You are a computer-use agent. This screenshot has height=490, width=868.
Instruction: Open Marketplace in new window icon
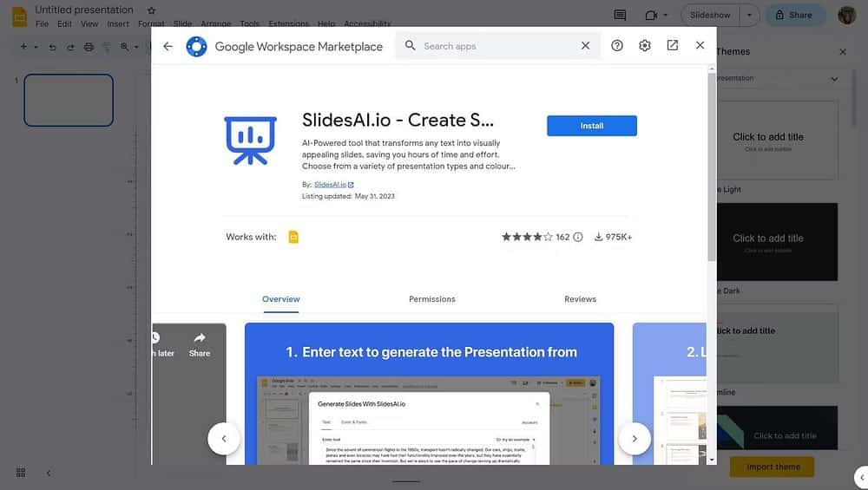point(672,45)
